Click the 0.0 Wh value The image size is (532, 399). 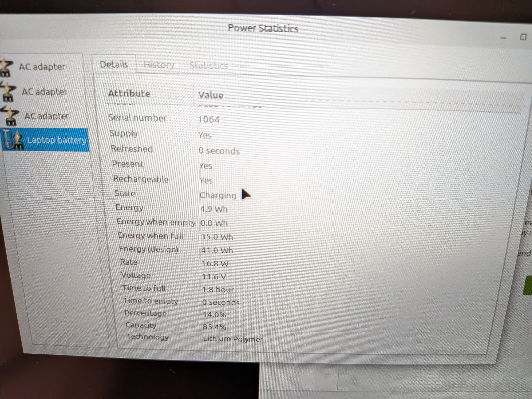[x=214, y=223]
